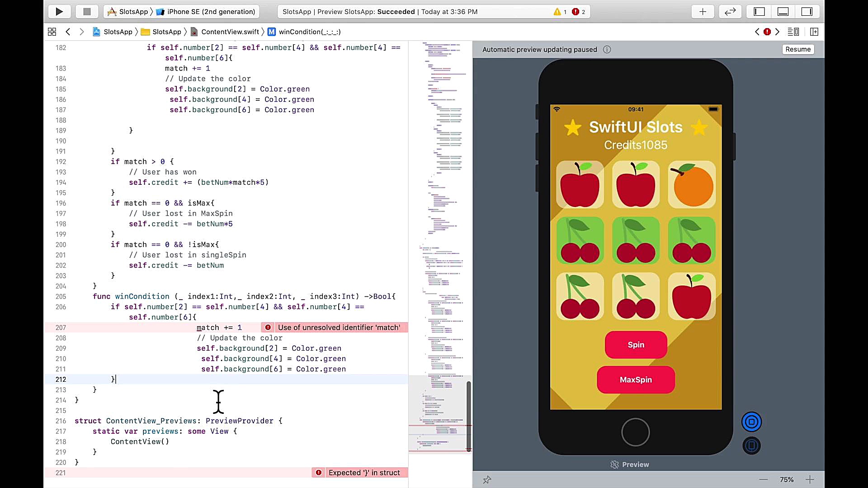Viewport: 868px width, 488px height.
Task: Click the 75% canvas zoom control
Action: point(787,479)
